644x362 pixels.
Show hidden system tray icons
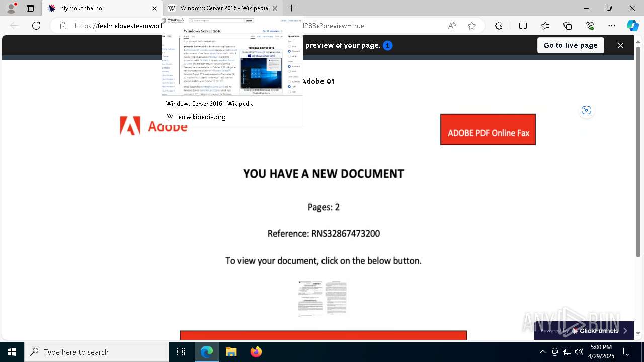[x=543, y=352]
